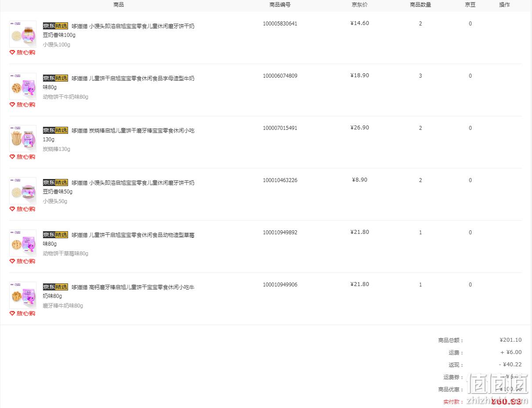Click 商品总额 amount ¥201.10
This screenshot has height=408, width=532.
[x=510, y=340]
